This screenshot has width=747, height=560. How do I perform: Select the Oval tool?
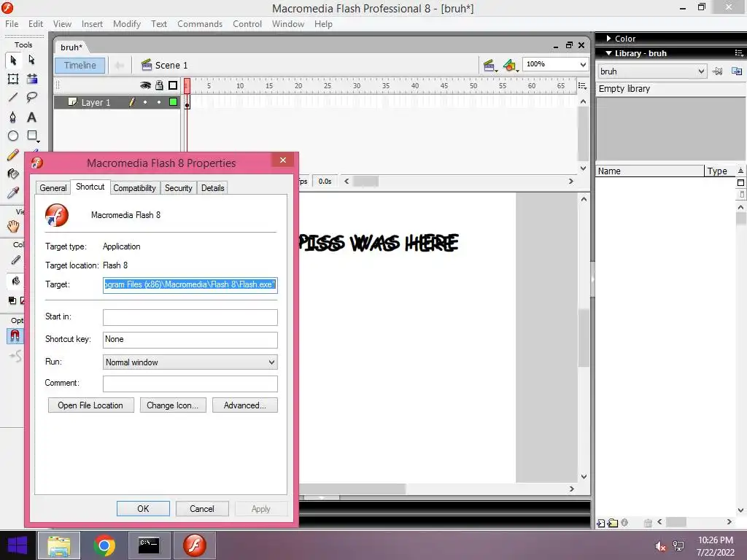(x=13, y=136)
